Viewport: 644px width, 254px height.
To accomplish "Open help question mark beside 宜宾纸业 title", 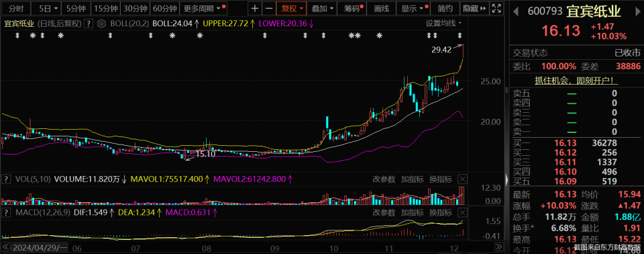I will click(89, 24).
